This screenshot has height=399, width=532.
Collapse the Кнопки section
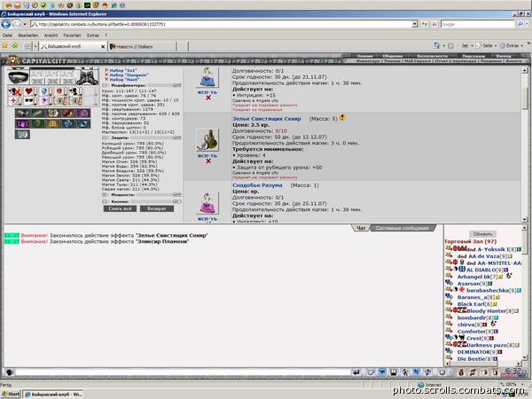pyautogui.click(x=105, y=201)
